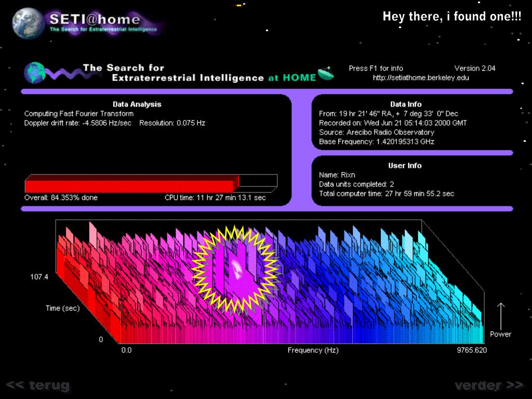Viewport: 532px width, 399px height.
Task: Click the "Hey there, i found one!!!" caption
Action: pyautogui.click(x=452, y=16)
